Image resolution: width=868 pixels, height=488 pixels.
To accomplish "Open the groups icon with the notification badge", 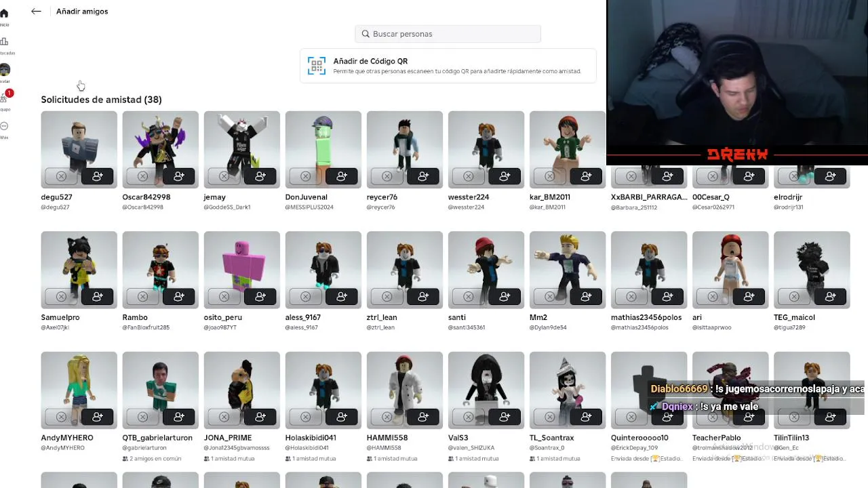I will pyautogui.click(x=5, y=97).
